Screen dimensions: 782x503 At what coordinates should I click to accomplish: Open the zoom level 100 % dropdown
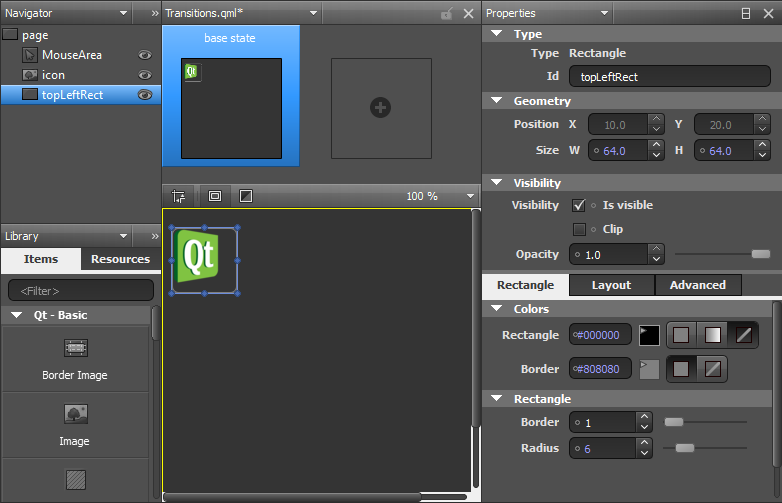click(470, 196)
